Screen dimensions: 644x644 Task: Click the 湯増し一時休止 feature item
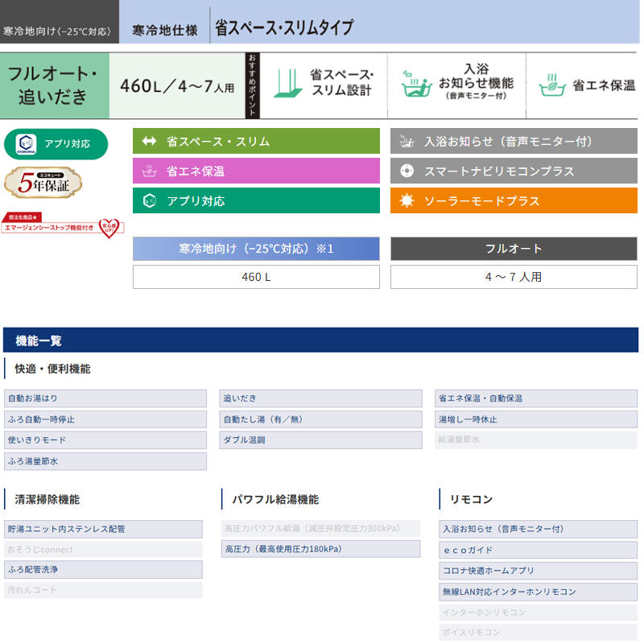click(536, 419)
